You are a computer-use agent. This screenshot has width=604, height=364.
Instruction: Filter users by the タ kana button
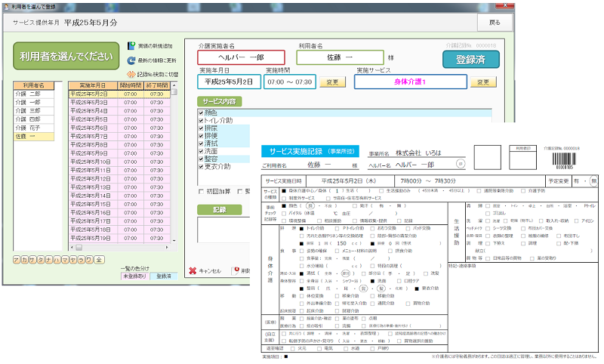click(41, 260)
